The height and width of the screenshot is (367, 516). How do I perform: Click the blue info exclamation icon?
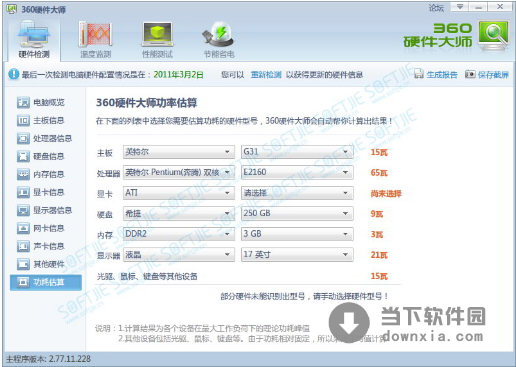pyautogui.click(x=14, y=74)
